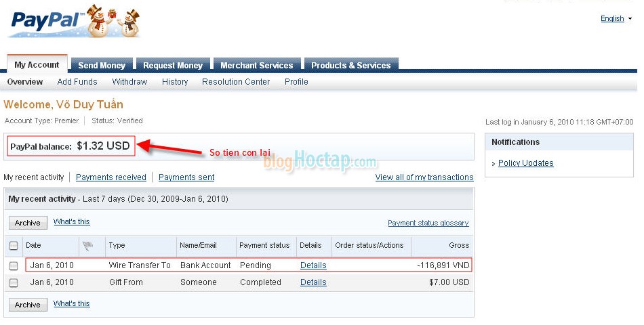Open the History submenu item
The width and height of the screenshot is (644, 325).
click(x=175, y=82)
